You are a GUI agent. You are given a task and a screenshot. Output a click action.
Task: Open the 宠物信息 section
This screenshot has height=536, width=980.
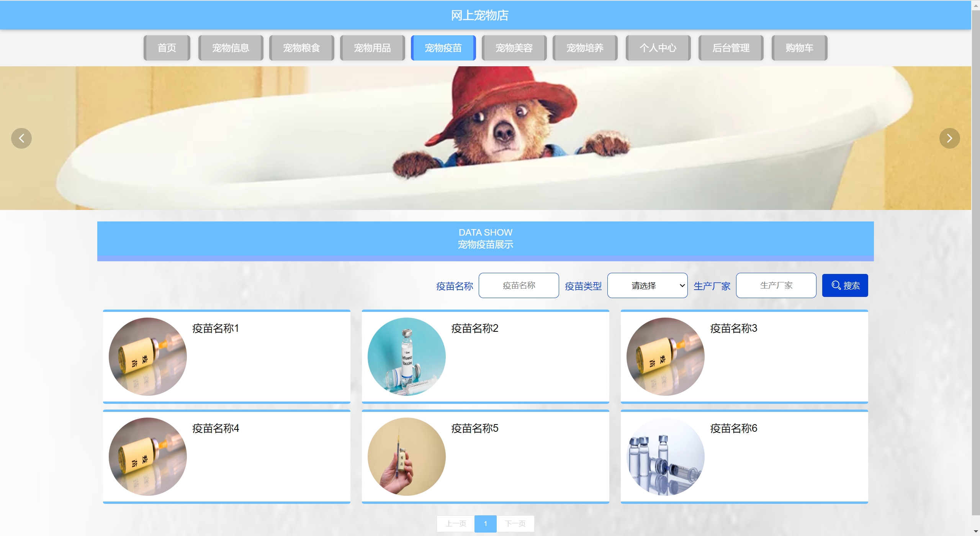tap(231, 48)
